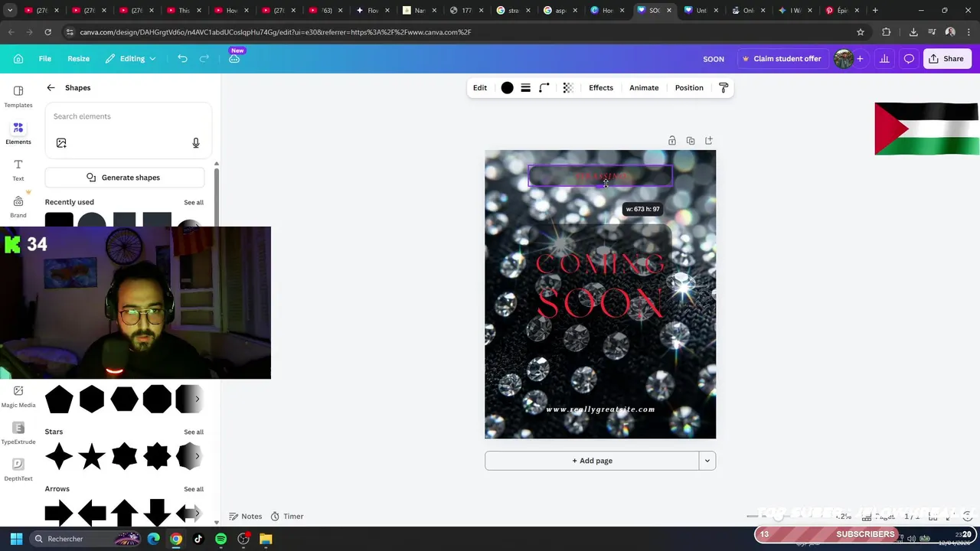Expand the Add page dropdown arrow
Viewport: 980px width, 551px height.
pos(707,461)
